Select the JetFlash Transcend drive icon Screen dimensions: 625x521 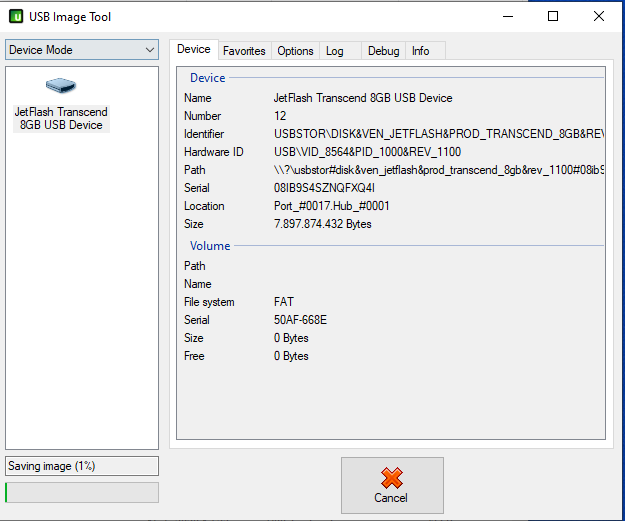(61, 85)
